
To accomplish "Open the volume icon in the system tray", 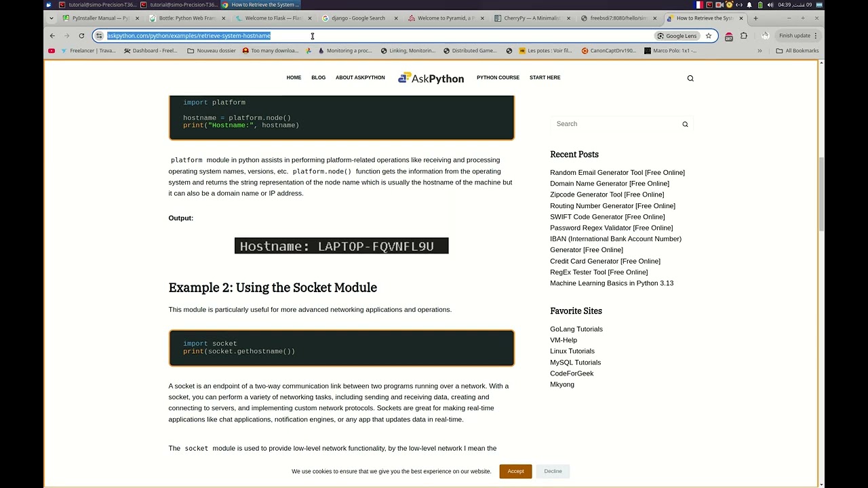I will 770,5.
